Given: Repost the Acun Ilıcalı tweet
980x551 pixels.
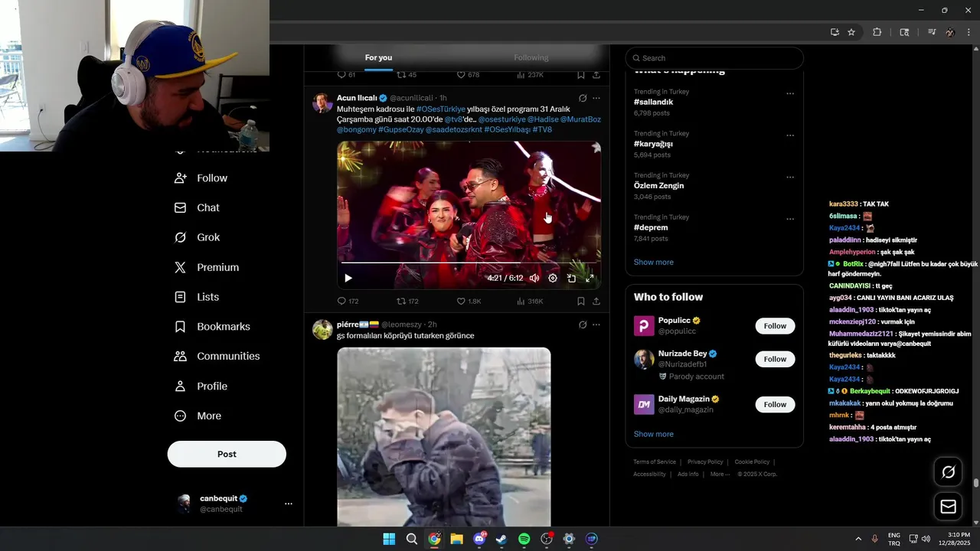Looking at the screenshot, I should (407, 302).
